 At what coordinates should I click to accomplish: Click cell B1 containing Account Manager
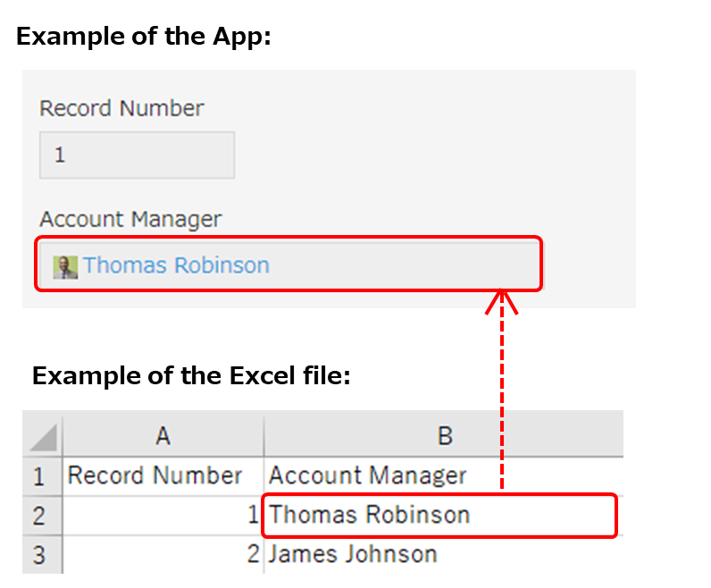pyautogui.click(x=368, y=476)
